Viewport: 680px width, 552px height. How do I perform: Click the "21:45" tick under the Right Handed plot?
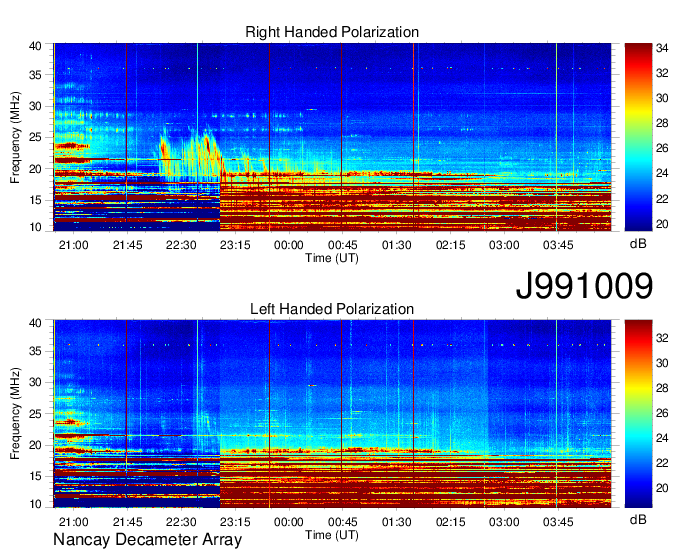[128, 245]
